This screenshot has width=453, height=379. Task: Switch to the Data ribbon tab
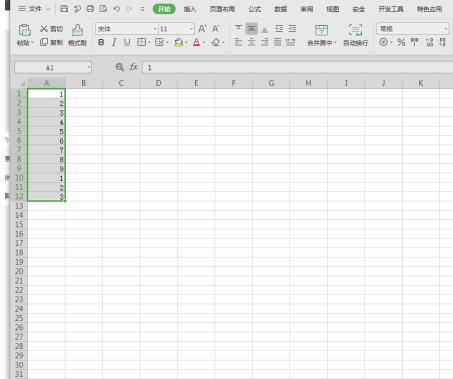pos(281,9)
